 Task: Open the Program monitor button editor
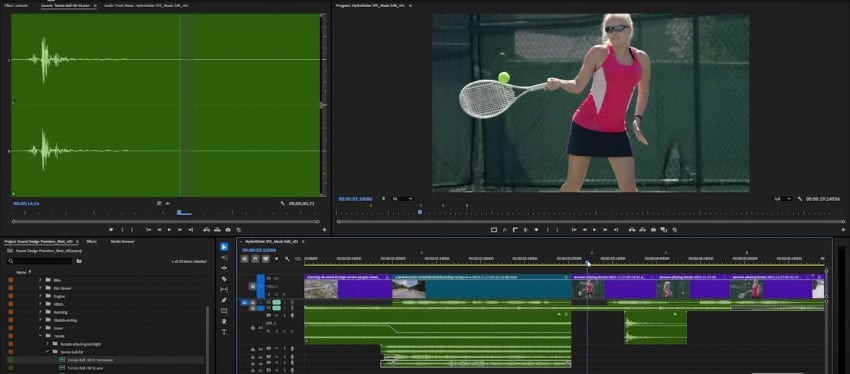click(x=843, y=230)
